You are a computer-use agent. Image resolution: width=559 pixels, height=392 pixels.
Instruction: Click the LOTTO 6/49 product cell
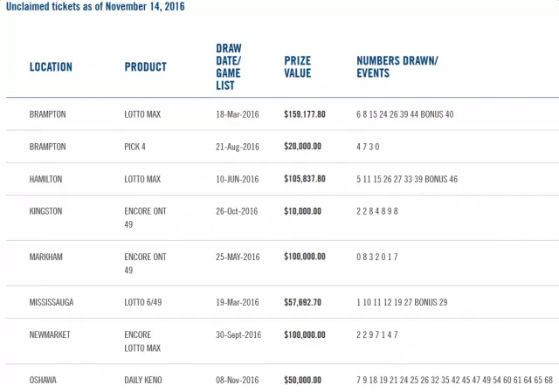(142, 302)
